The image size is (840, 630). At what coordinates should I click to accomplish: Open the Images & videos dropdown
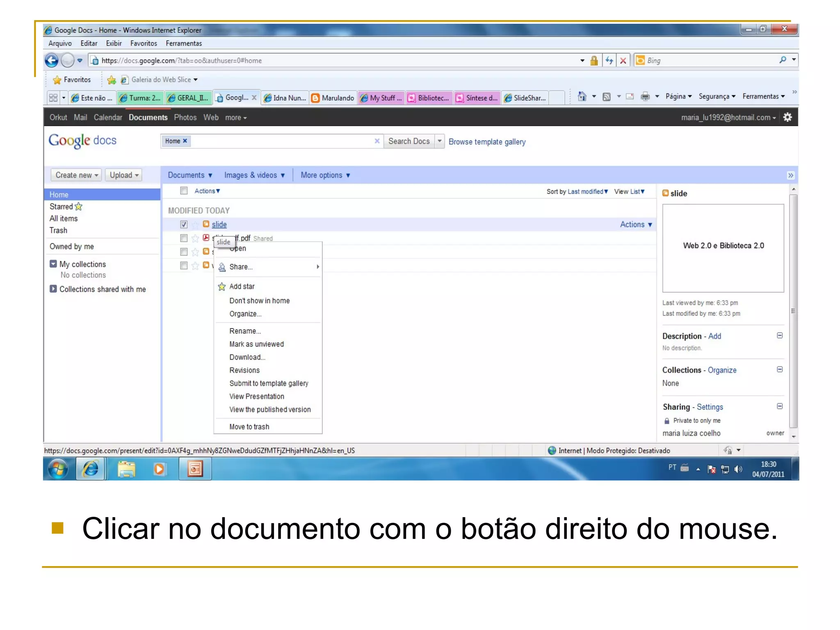coord(254,175)
